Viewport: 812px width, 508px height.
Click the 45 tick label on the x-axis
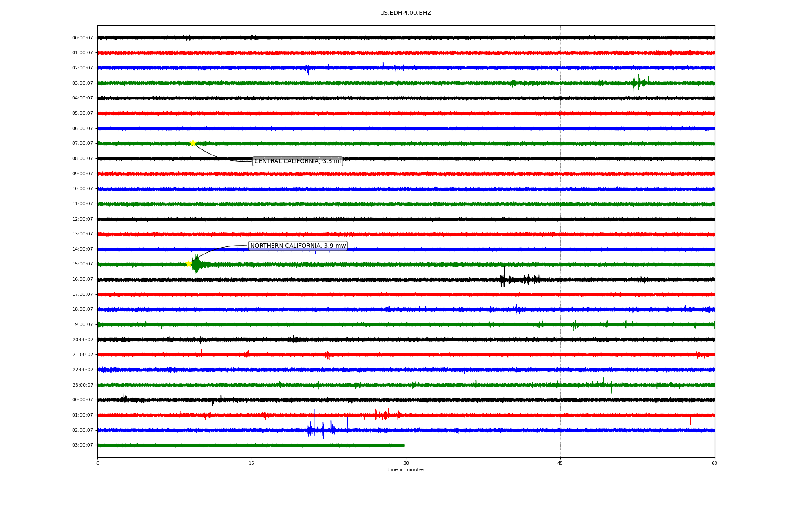click(x=560, y=463)
